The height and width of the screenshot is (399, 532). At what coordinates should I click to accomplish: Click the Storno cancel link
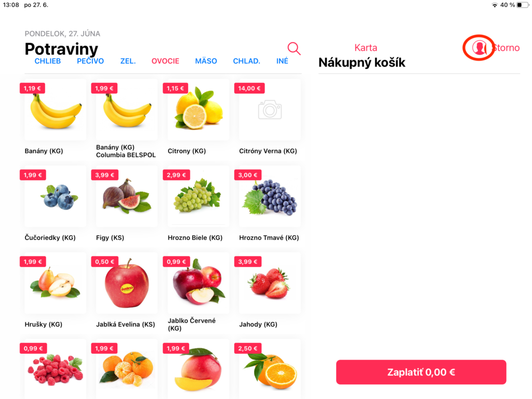coord(506,48)
